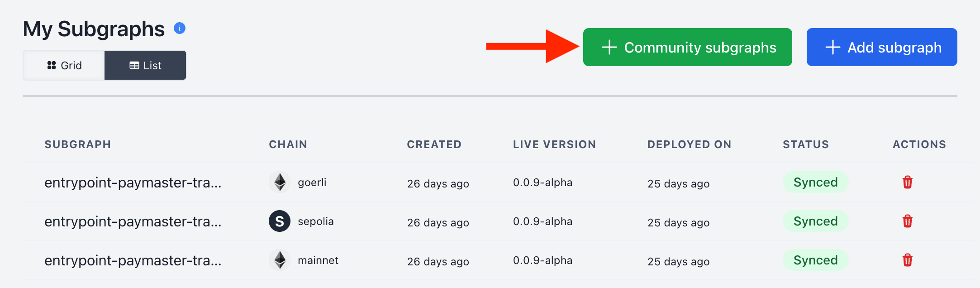This screenshot has height=288, width=980.
Task: Click the mainnet Ethereum chain icon
Action: coord(280,260)
